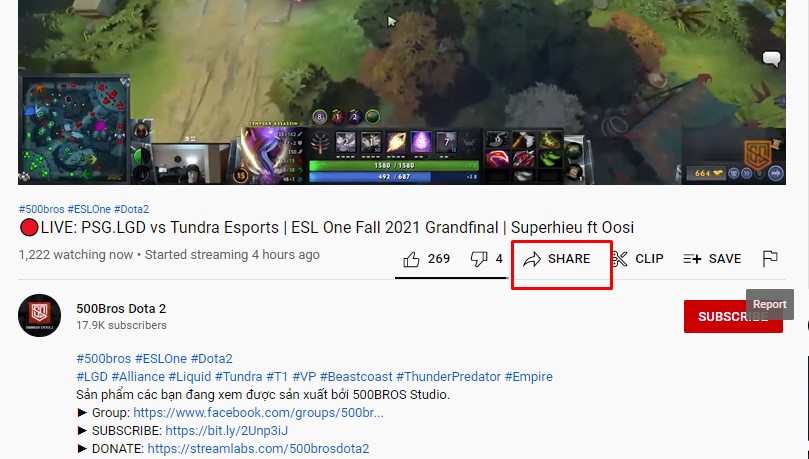Screen dimensions: 809x459
Task: Click the #500bros hashtag above the title
Action: [x=41, y=209]
